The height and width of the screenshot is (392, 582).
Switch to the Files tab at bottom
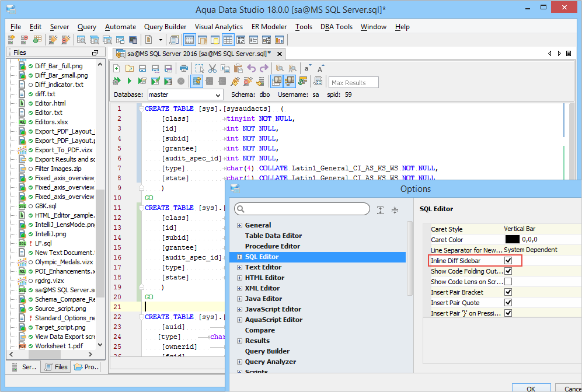click(55, 367)
